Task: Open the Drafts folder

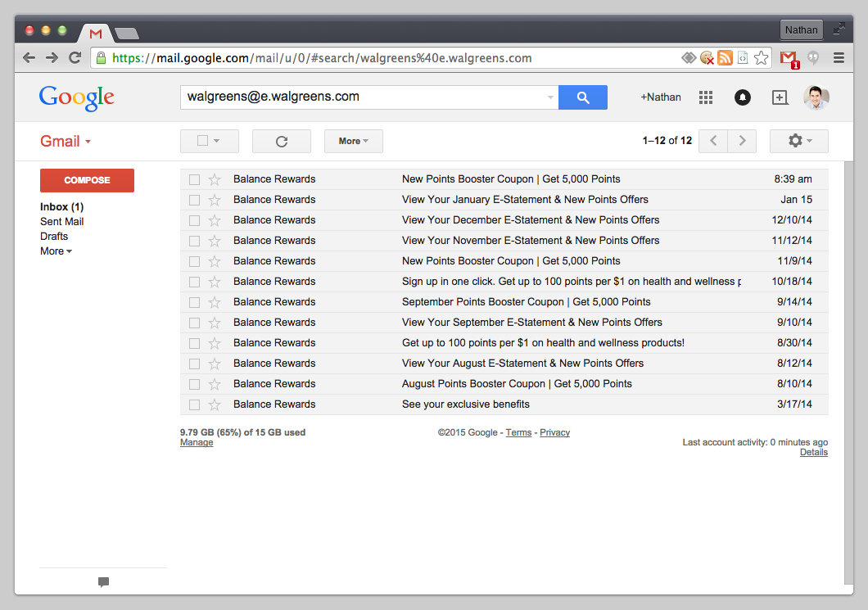Action: point(54,237)
